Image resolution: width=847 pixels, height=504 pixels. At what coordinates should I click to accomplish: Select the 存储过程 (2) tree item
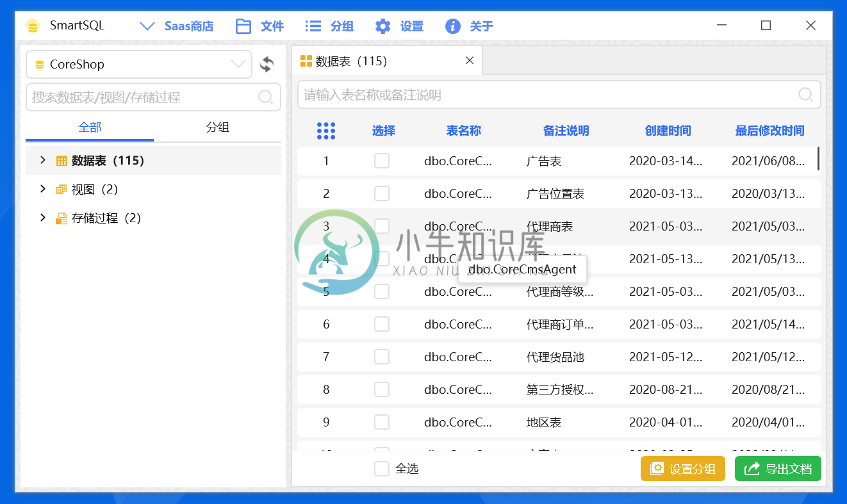(153, 218)
